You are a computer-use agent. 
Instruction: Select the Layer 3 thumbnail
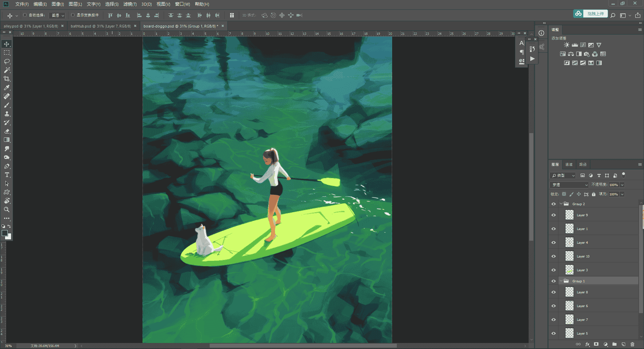(x=570, y=270)
